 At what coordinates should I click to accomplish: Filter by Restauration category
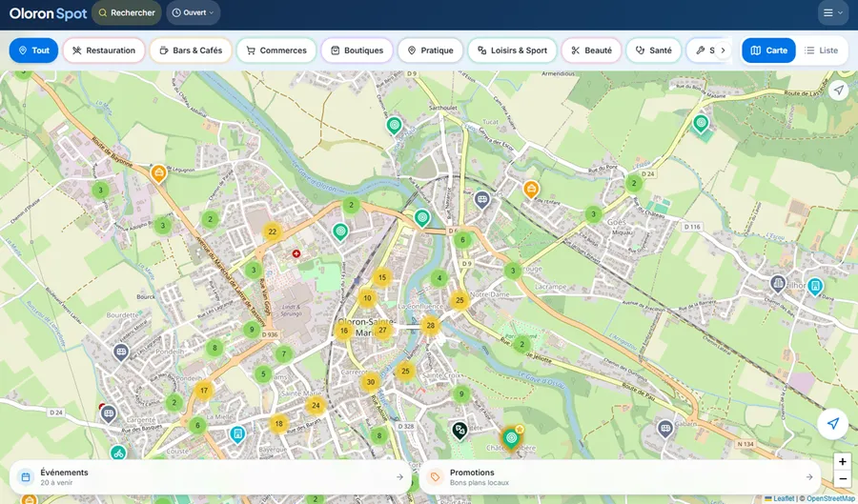(x=104, y=50)
